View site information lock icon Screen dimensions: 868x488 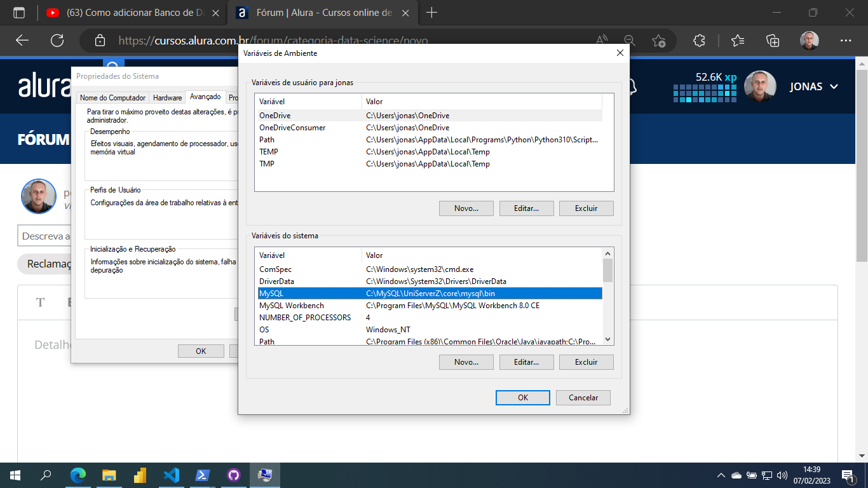[100, 41]
